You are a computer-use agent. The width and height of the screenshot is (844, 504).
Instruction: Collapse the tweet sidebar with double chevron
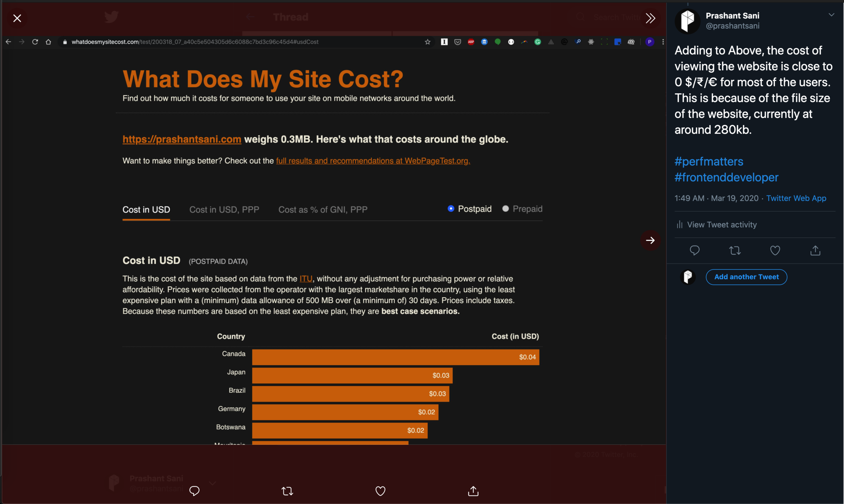(650, 18)
